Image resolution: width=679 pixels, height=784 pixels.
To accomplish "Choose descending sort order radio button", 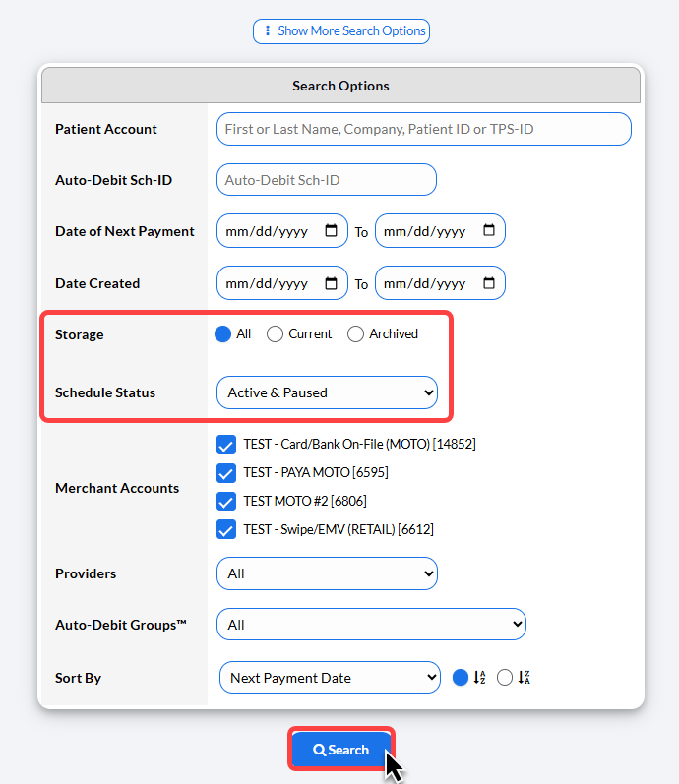I will click(505, 678).
